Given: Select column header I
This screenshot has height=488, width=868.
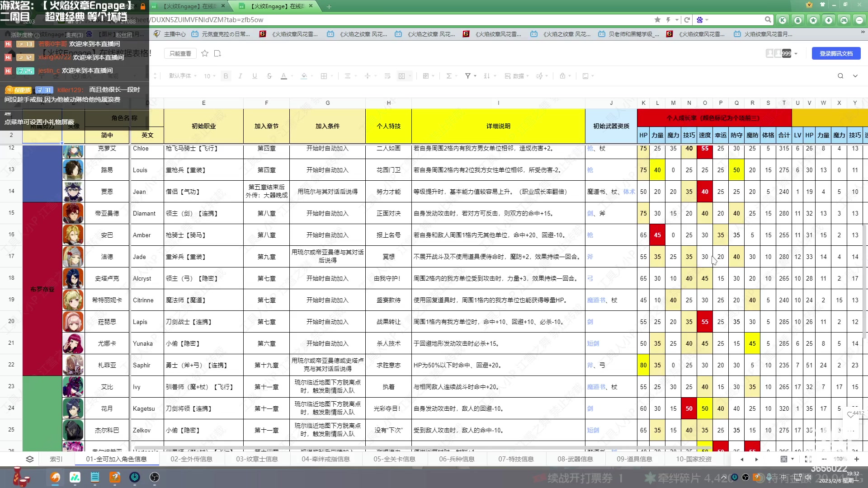Looking at the screenshot, I should pyautogui.click(x=498, y=103).
